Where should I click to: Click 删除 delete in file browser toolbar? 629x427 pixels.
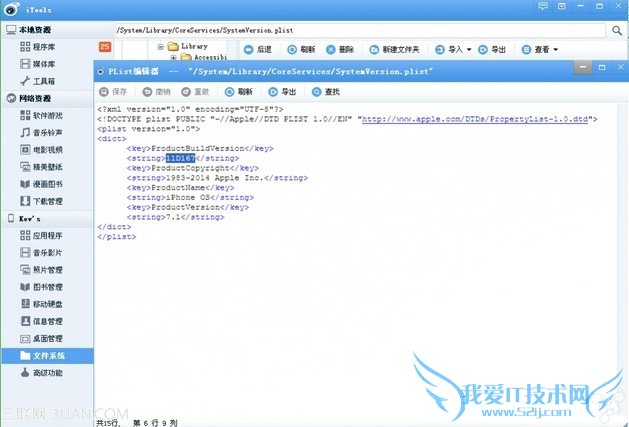tap(340, 49)
